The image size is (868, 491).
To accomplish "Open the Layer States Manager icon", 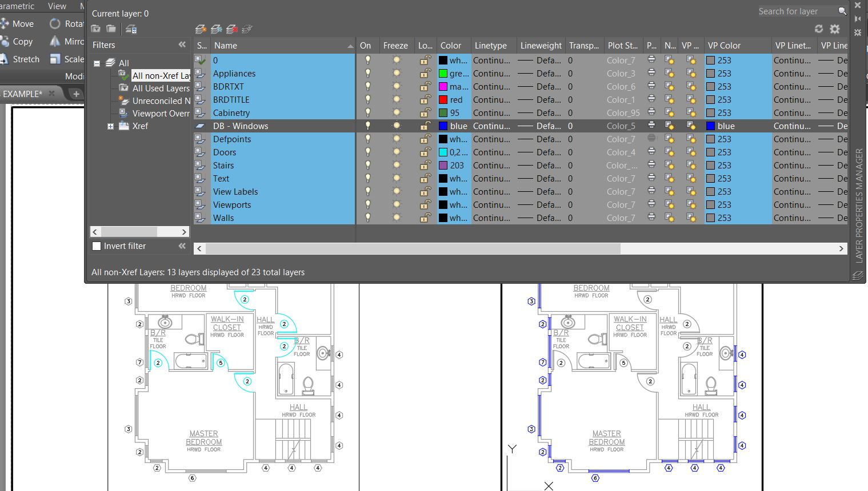I will [131, 29].
